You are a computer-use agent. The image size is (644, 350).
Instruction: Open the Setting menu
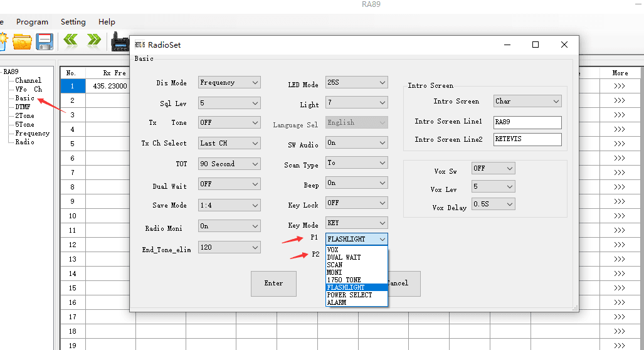(x=73, y=22)
